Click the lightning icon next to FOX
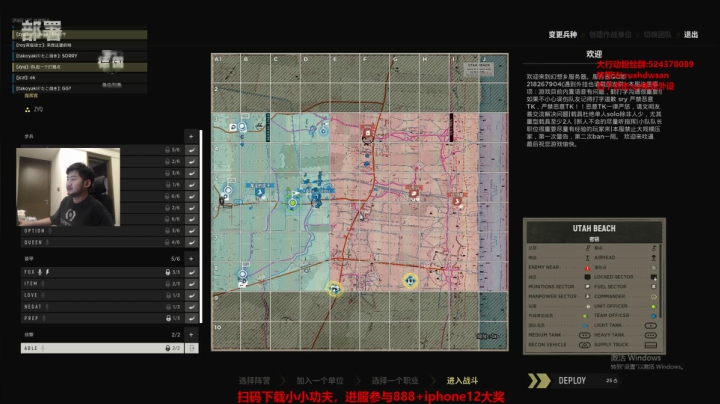720x404 pixels. tap(47, 272)
